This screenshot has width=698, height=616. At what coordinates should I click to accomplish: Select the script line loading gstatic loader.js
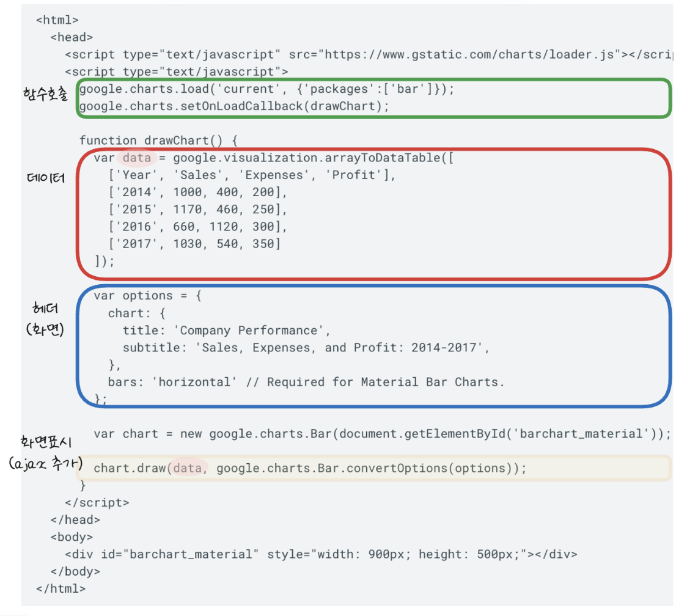(369, 55)
